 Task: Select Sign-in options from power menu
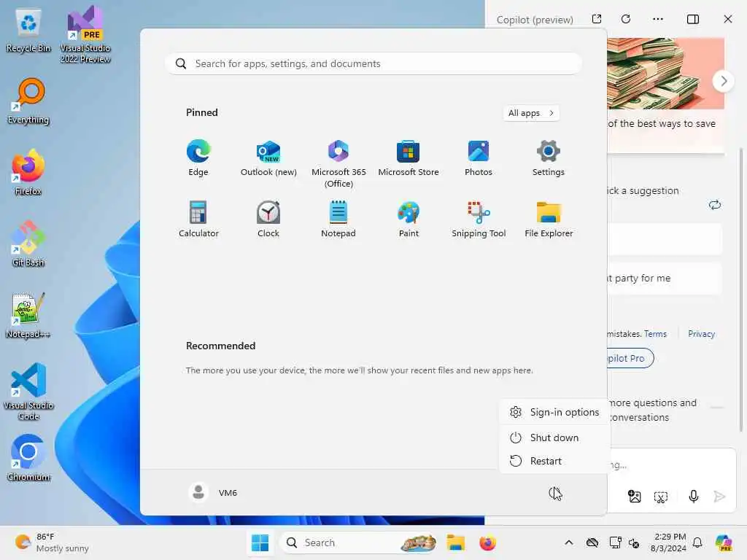[x=554, y=412]
